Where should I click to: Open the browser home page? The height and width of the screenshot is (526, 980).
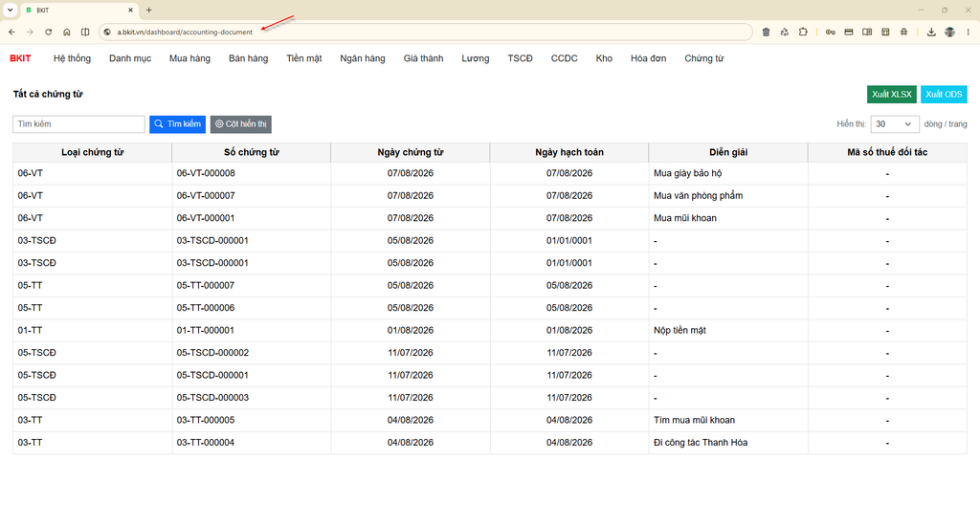click(x=67, y=32)
